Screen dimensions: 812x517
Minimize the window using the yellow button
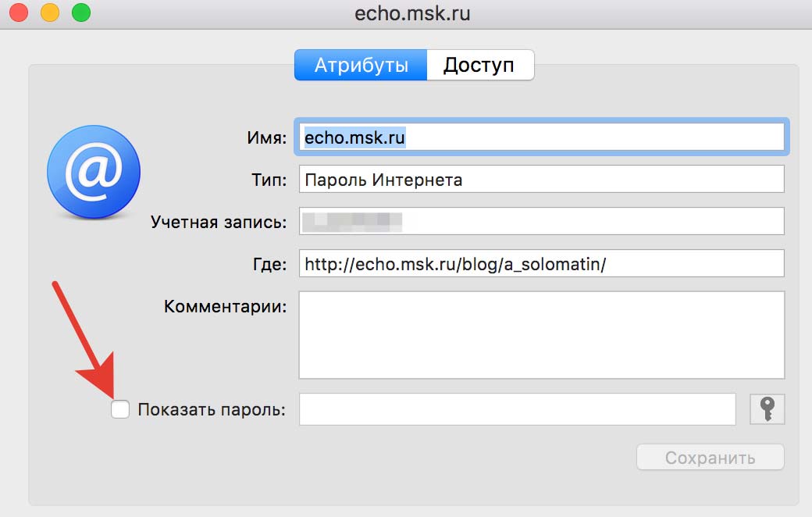[x=48, y=13]
